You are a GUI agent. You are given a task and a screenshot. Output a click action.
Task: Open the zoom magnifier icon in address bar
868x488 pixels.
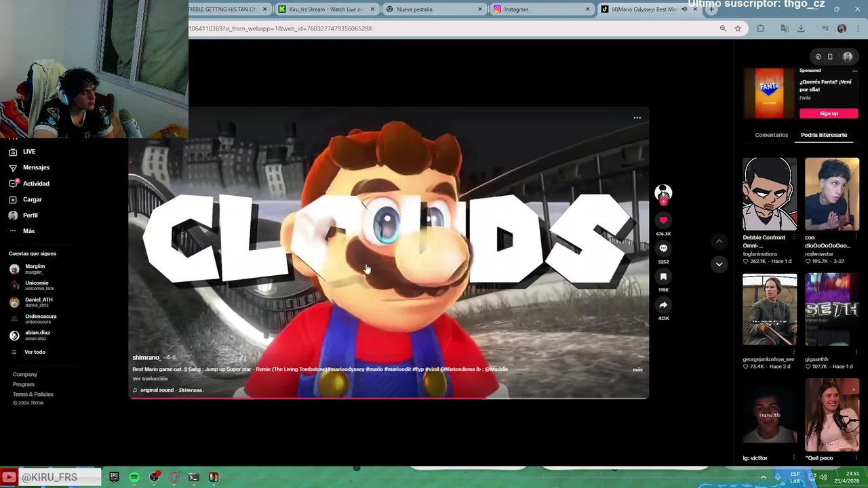(723, 28)
